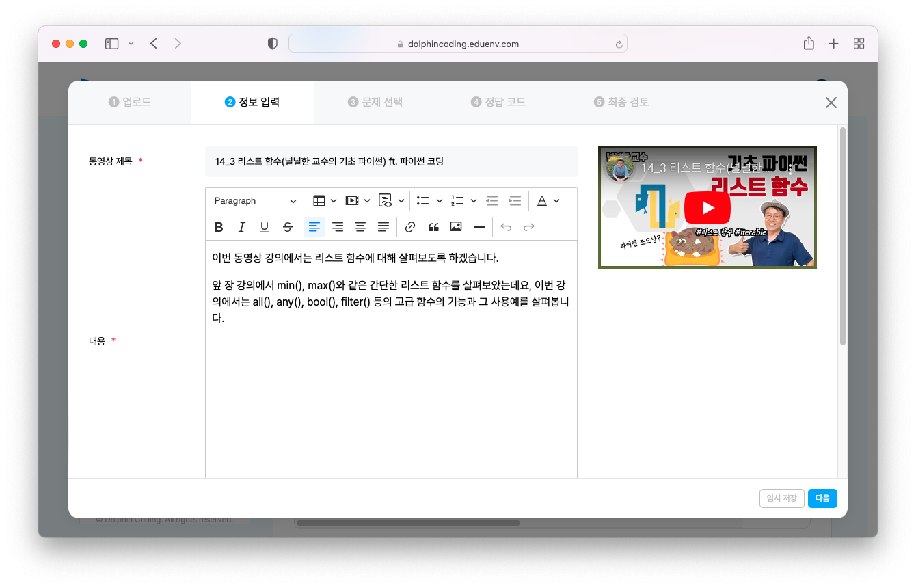Viewport: 916px width, 588px height.
Task: Apply underline formatting
Action: click(265, 227)
